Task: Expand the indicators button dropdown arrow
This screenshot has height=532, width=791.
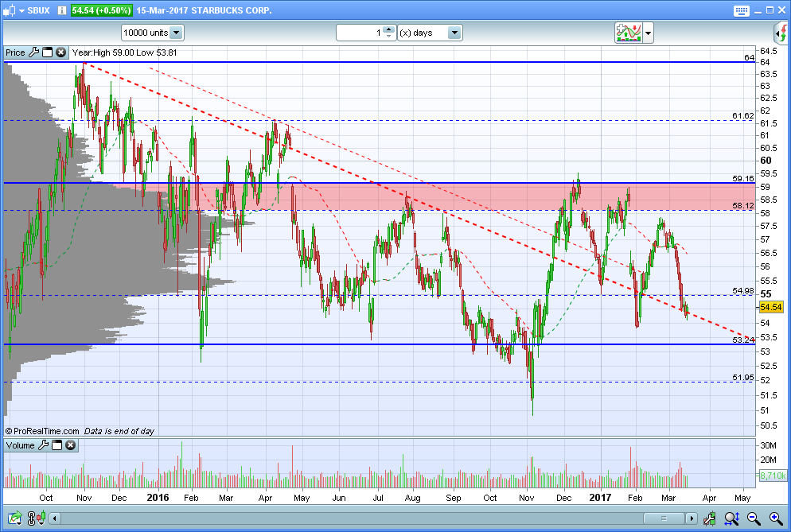Action: coord(648,33)
